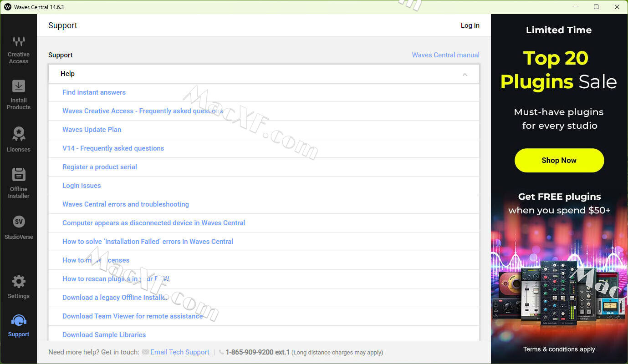Image resolution: width=628 pixels, height=364 pixels.
Task: Maximize the Waves Central window
Action: [596, 7]
